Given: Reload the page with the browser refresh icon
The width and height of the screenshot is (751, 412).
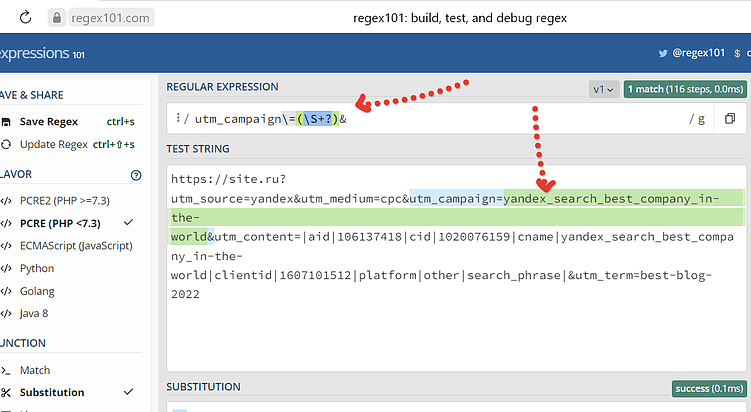Looking at the screenshot, I should [25, 17].
